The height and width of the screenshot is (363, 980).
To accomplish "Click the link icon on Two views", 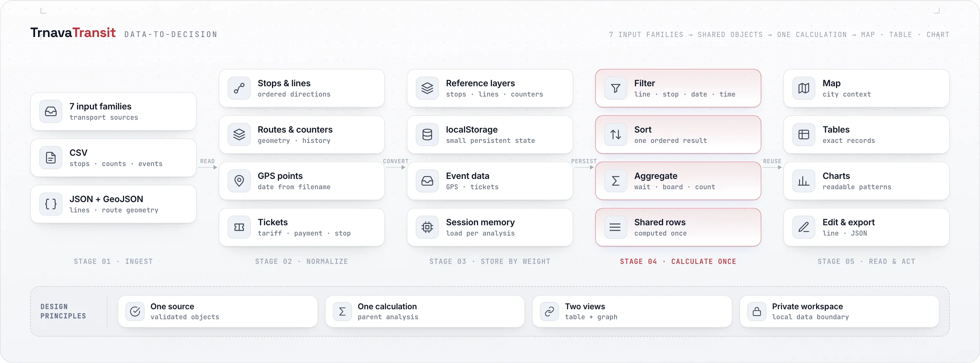I will coord(549,312).
